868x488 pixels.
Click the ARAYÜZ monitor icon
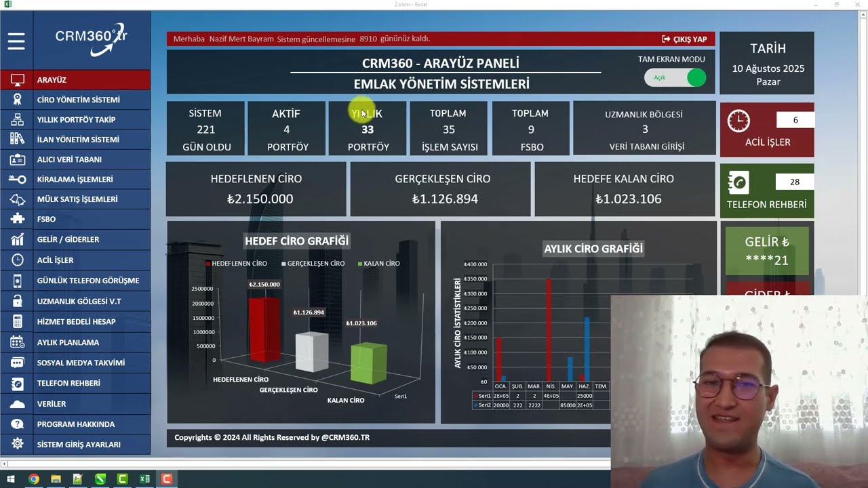click(x=18, y=80)
